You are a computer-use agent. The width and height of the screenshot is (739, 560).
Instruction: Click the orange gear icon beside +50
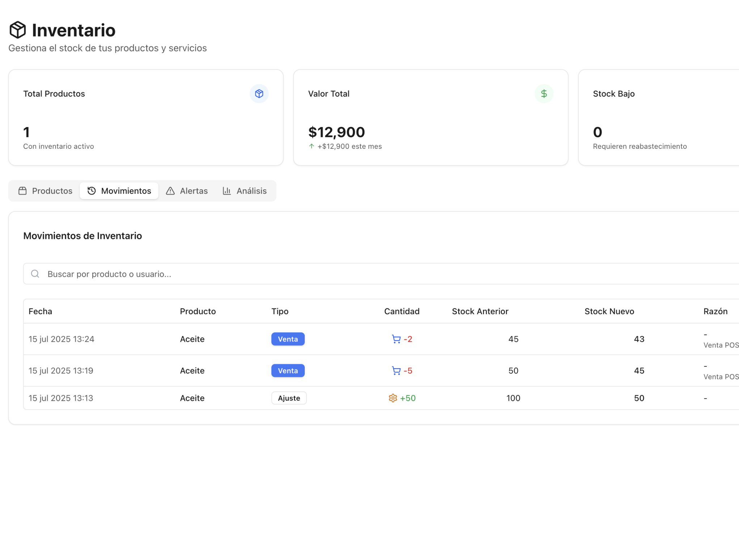tap(393, 398)
